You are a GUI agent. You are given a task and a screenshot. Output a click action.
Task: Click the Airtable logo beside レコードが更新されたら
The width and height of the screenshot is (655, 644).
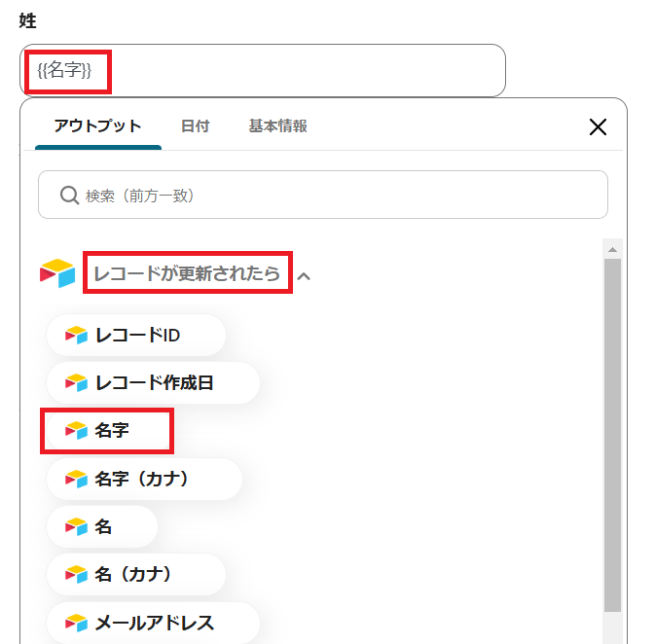point(57,273)
